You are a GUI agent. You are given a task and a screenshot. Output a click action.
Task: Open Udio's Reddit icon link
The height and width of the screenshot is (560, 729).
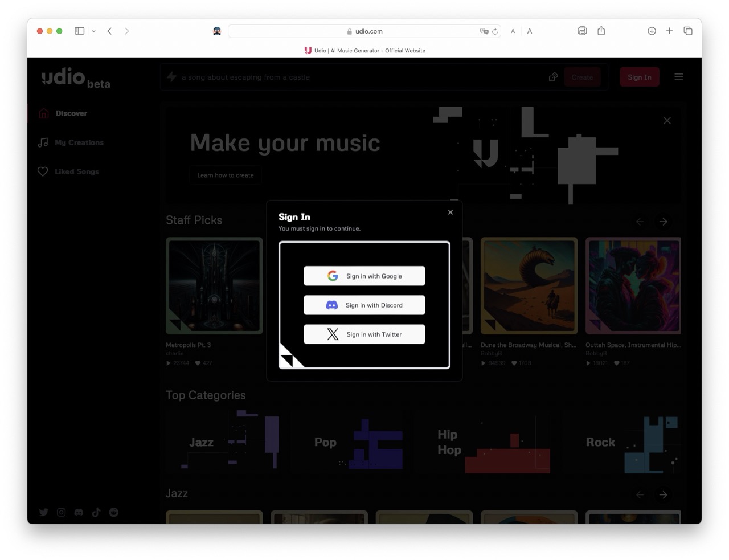[114, 512]
